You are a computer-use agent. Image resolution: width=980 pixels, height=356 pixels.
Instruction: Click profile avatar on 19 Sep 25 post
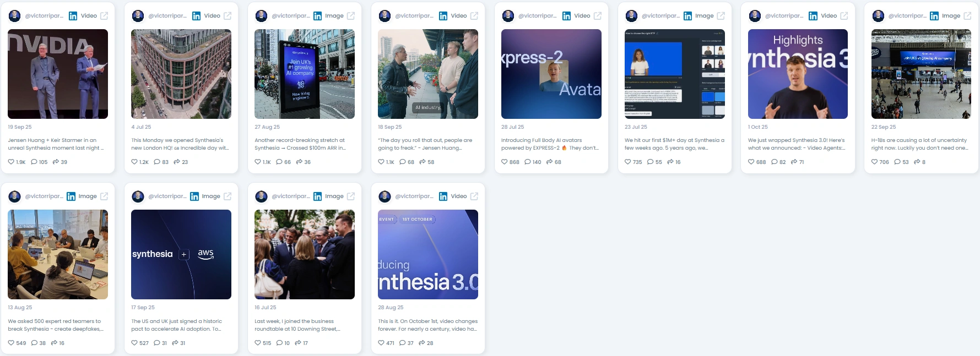[x=15, y=16]
